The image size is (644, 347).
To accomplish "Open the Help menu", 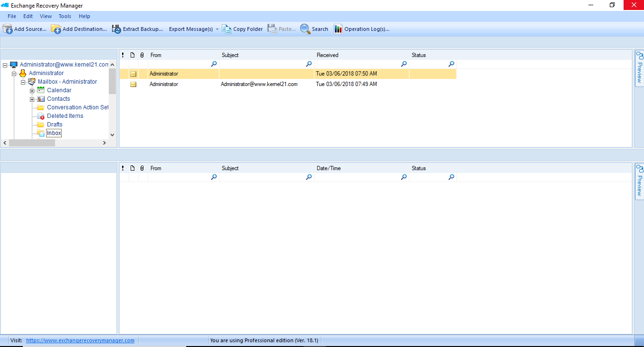I will (x=85, y=16).
